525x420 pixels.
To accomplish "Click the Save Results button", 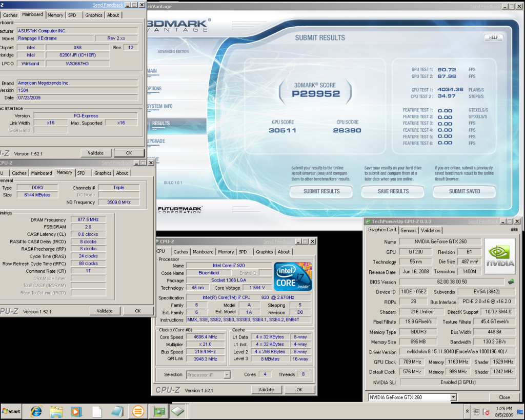I will click(x=393, y=191).
